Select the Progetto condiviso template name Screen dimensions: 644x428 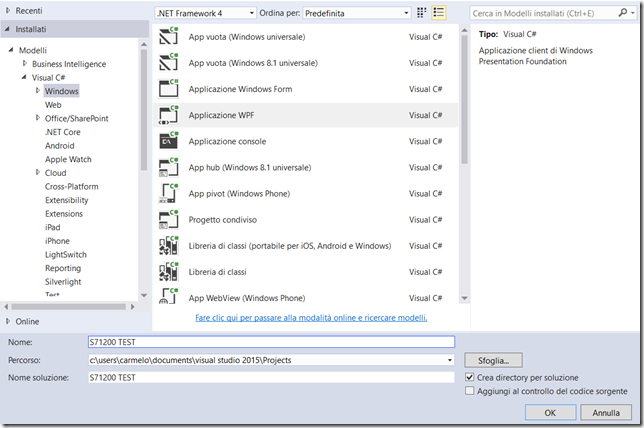coord(223,220)
